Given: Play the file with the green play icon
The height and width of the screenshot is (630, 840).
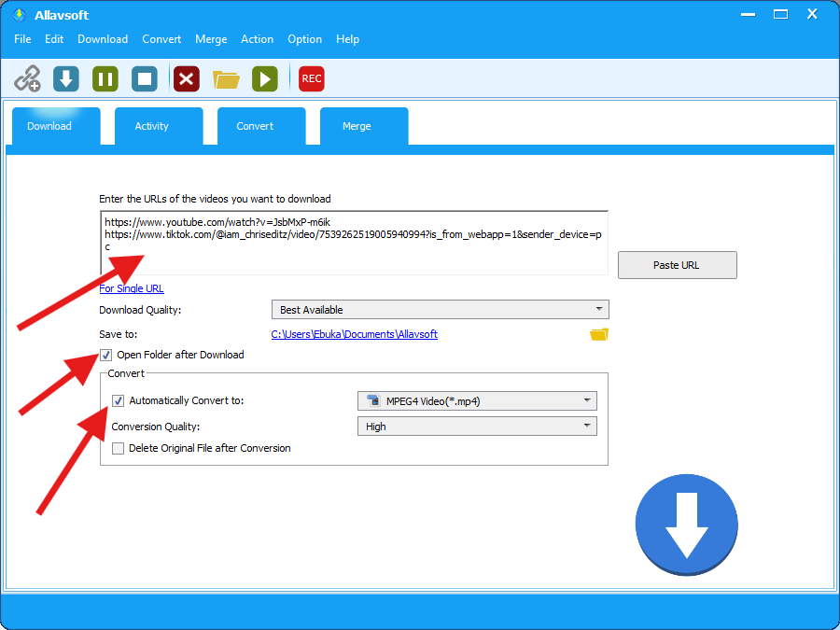Looking at the screenshot, I should click(x=265, y=78).
